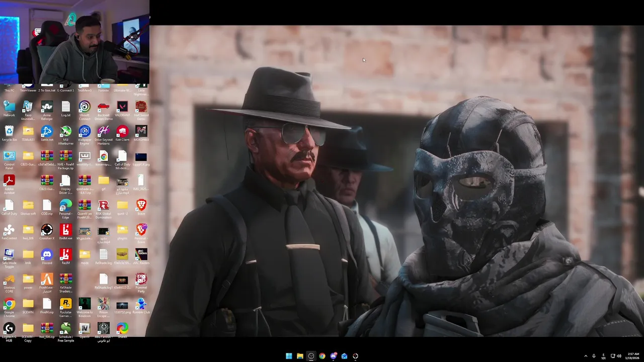644x362 pixels.
Task: Open Discord from the taskbar
Action: [x=333, y=356]
